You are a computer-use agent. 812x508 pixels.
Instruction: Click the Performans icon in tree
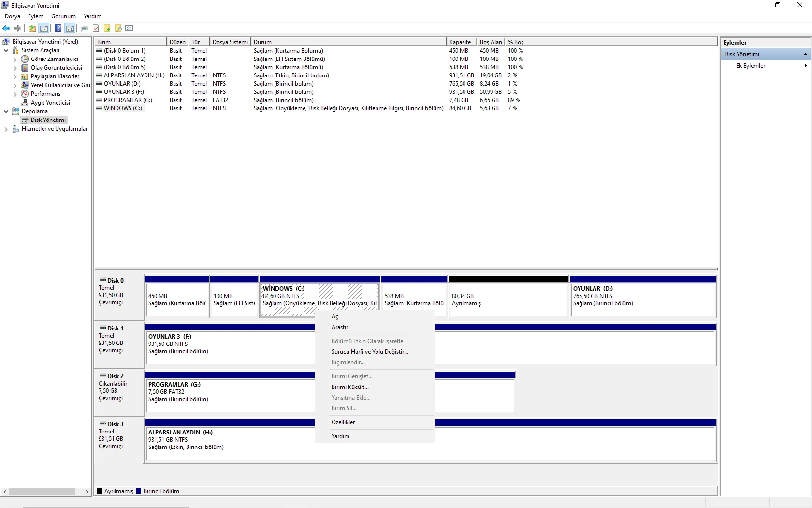[25, 94]
